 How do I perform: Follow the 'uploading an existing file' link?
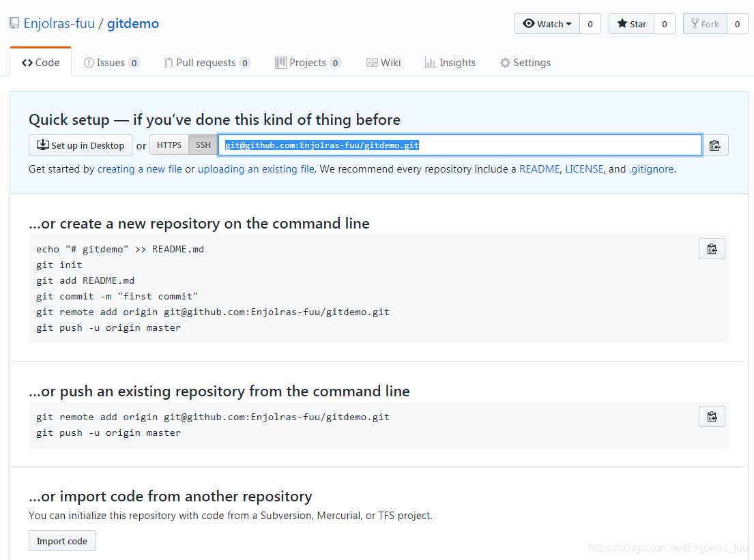(x=257, y=169)
